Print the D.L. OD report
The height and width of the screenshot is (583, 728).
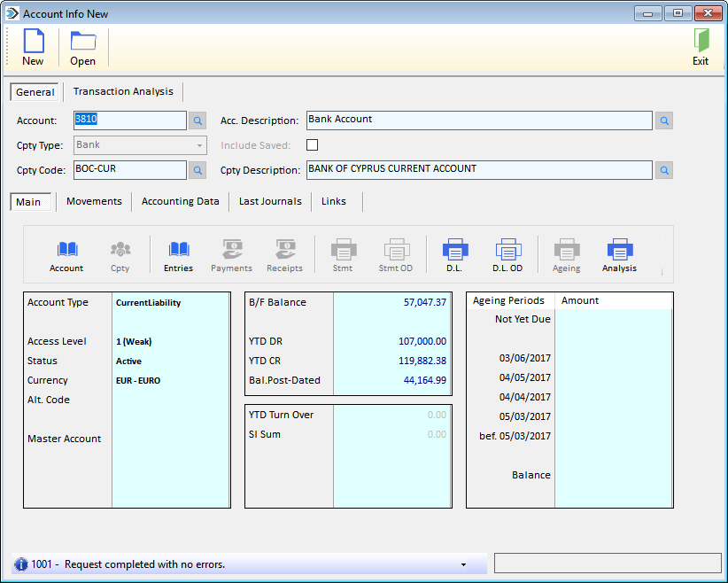508,249
